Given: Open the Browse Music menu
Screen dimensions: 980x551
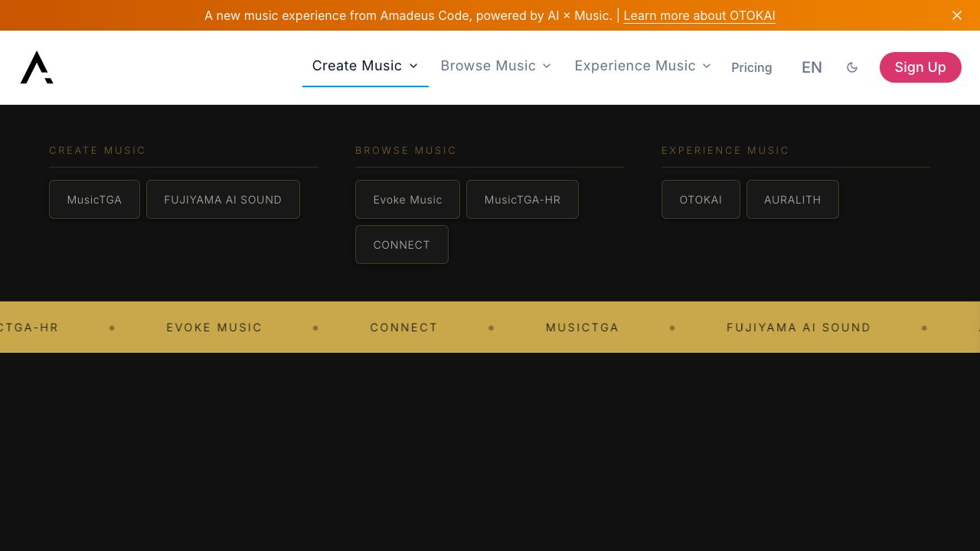Looking at the screenshot, I should coord(496,66).
